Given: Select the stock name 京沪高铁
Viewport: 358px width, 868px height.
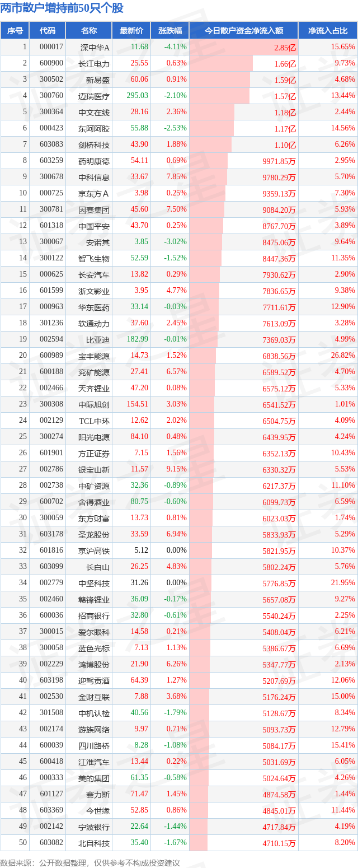Looking at the screenshot, I should tap(95, 550).
